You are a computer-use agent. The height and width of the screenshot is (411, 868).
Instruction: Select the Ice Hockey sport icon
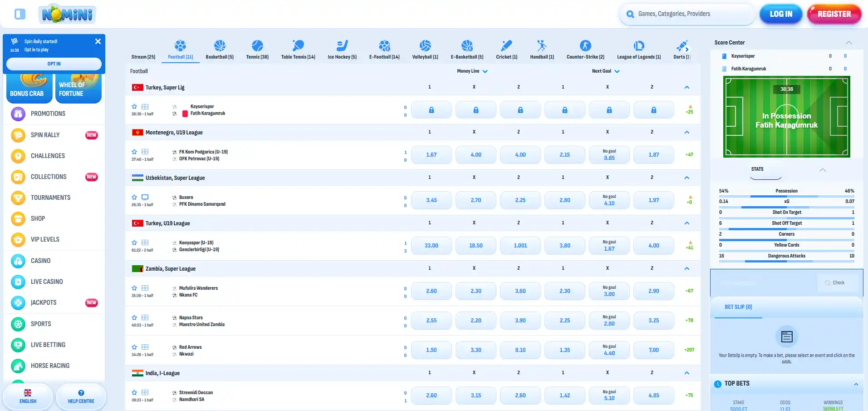coord(342,45)
